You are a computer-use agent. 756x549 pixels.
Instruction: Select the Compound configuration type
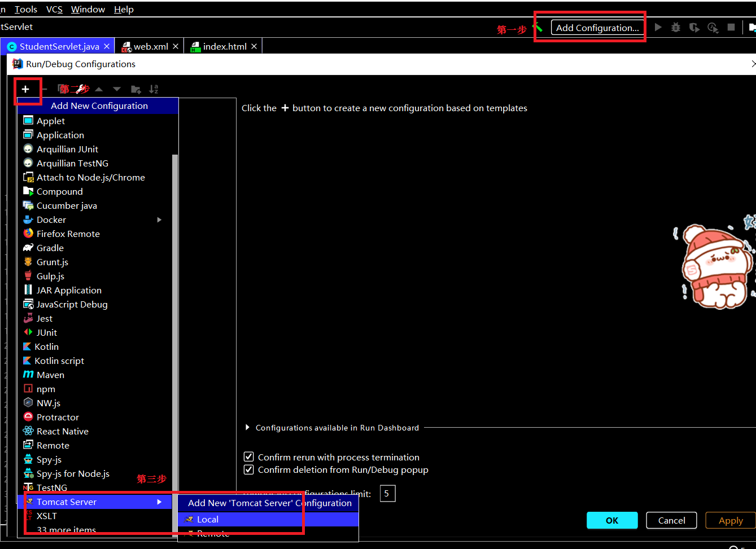[x=95, y=191]
